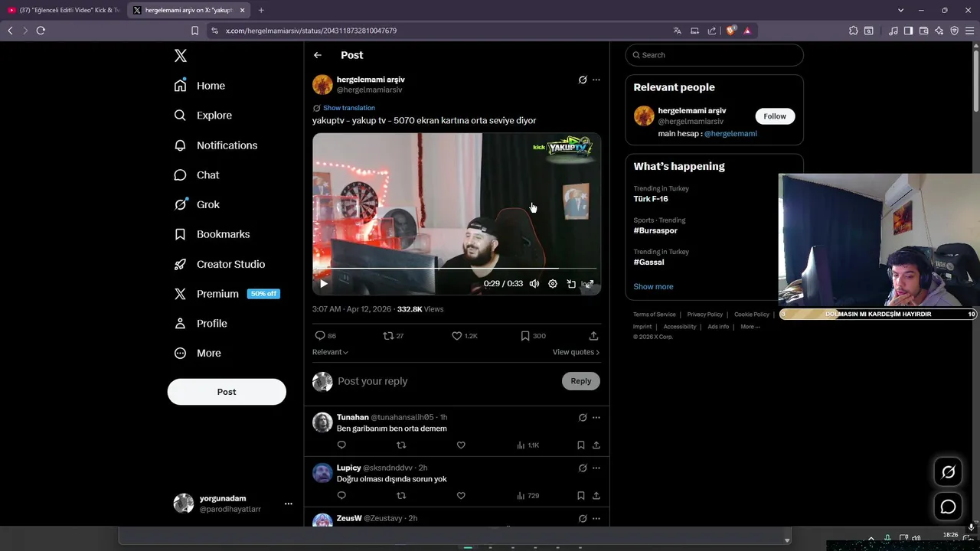Bookmark Lupicy's reply

click(581, 496)
